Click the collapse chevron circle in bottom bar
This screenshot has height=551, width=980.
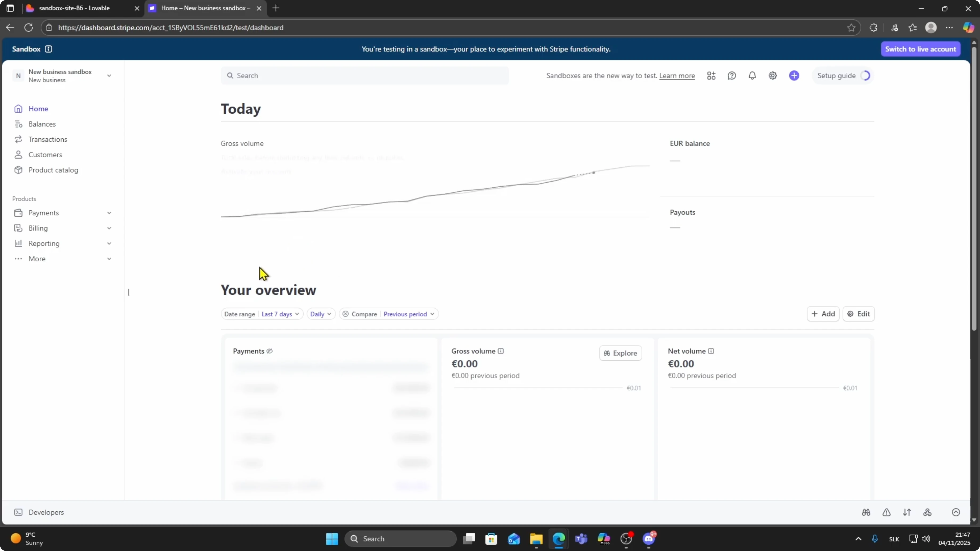tap(956, 513)
